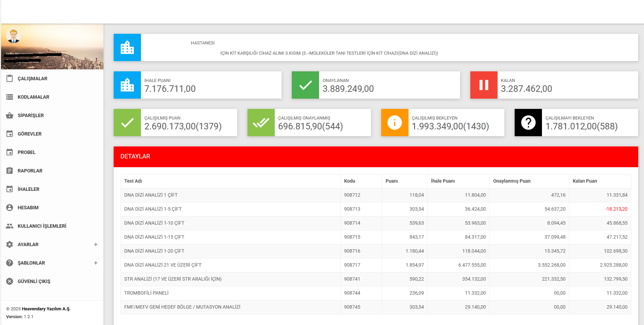Click the list icon beside KODLAMALAR
644x325 pixels.
tap(10, 97)
